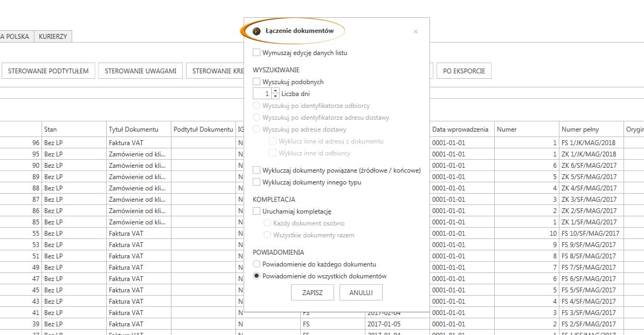Click date cell 2017-01-05
The image size is (644, 335).
[x=397, y=324]
